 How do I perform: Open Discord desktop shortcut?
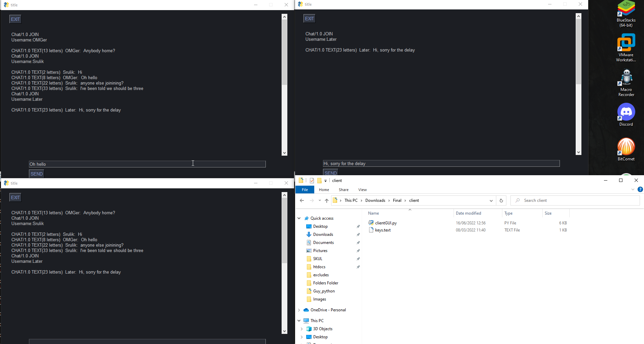(626, 115)
